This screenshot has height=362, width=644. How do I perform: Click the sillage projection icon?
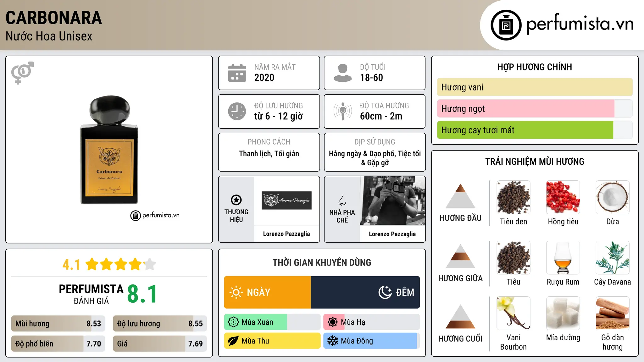click(x=342, y=111)
